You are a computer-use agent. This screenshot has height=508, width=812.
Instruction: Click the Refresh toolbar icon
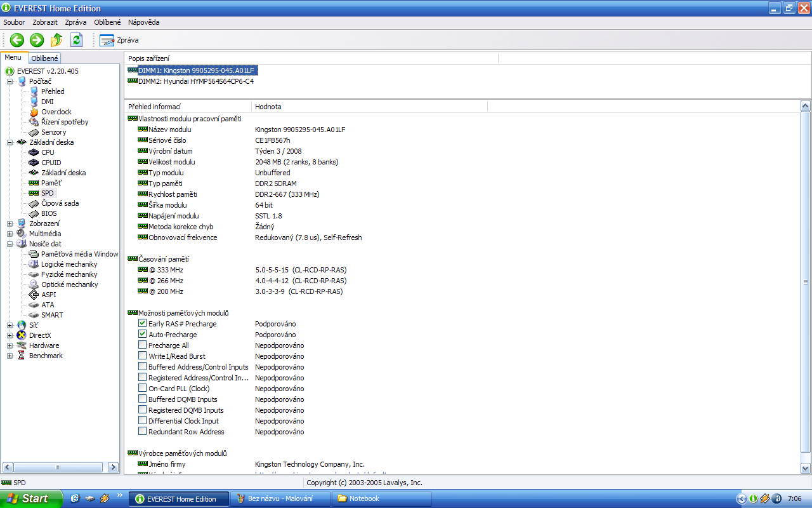[x=77, y=40]
